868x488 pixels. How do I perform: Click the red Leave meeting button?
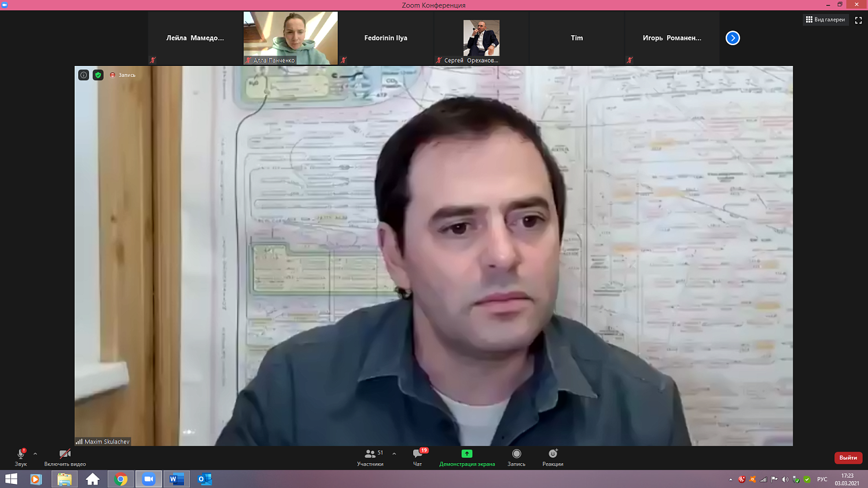pyautogui.click(x=848, y=458)
